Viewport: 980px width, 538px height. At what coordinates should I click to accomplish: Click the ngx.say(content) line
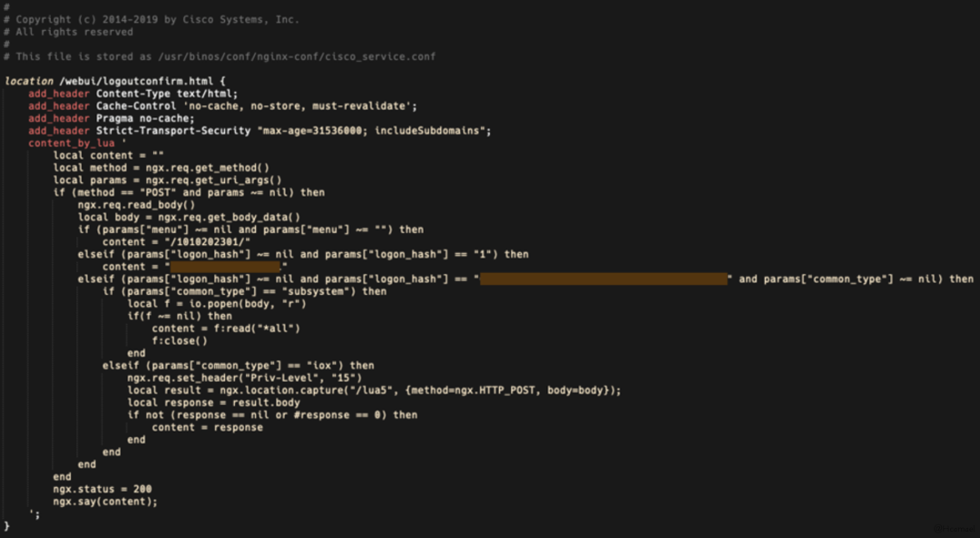point(105,501)
